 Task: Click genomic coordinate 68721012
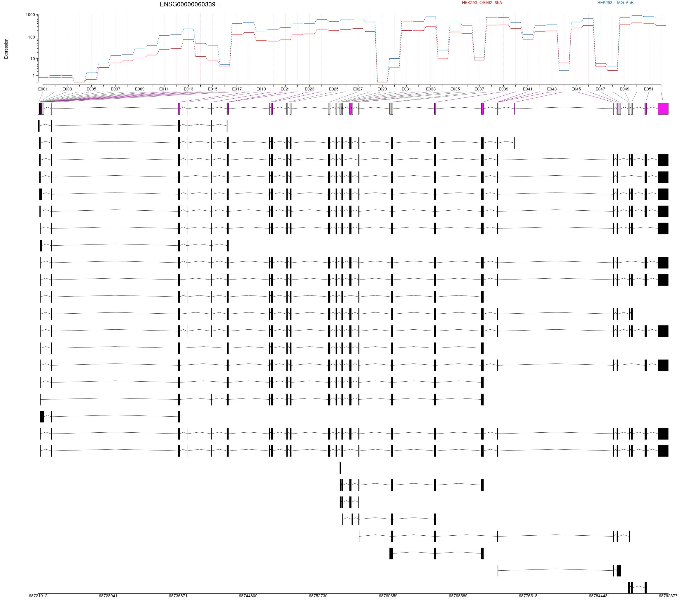(x=38, y=596)
